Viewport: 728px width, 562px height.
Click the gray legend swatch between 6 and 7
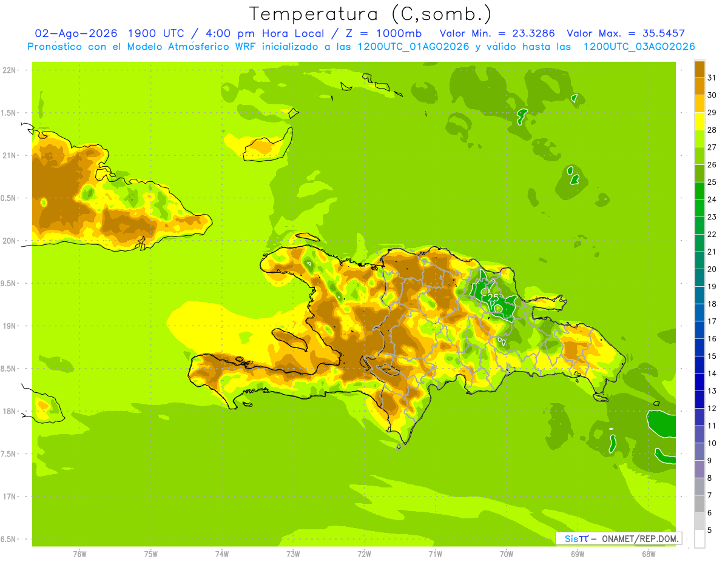(x=699, y=504)
